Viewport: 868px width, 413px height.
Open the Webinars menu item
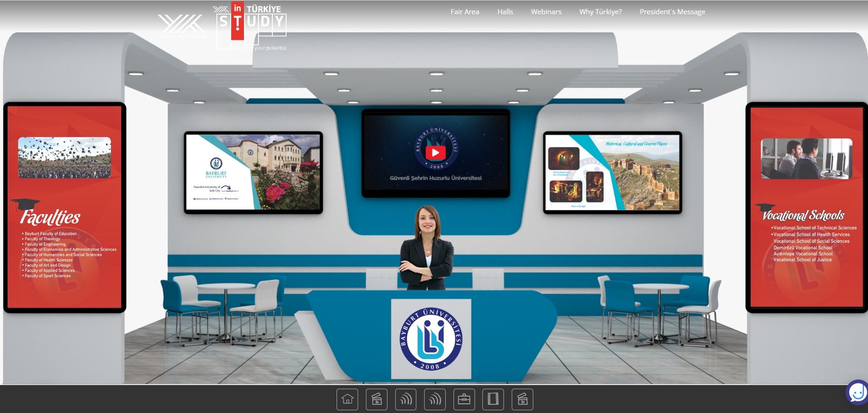[546, 12]
